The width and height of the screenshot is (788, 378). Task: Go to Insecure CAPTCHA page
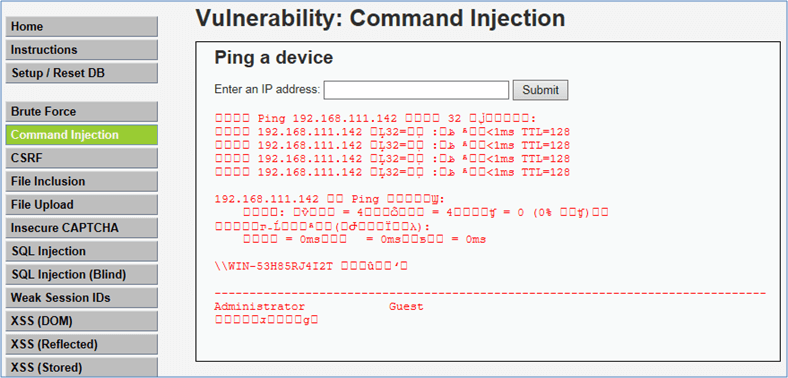81,228
